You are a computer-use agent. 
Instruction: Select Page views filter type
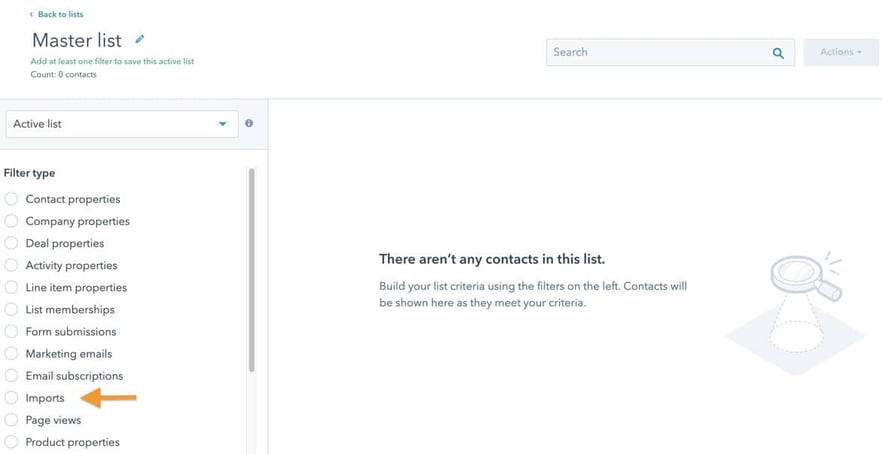[x=11, y=420]
